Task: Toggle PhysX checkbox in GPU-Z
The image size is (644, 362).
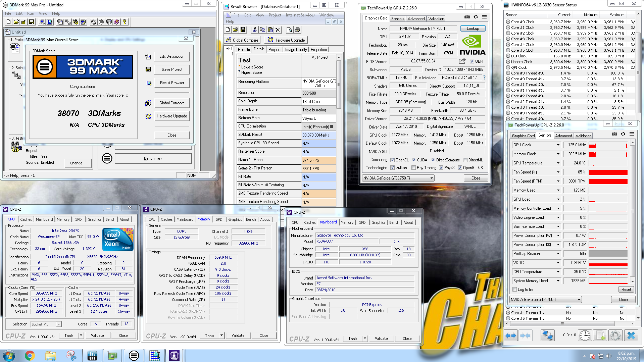Action: click(x=441, y=168)
